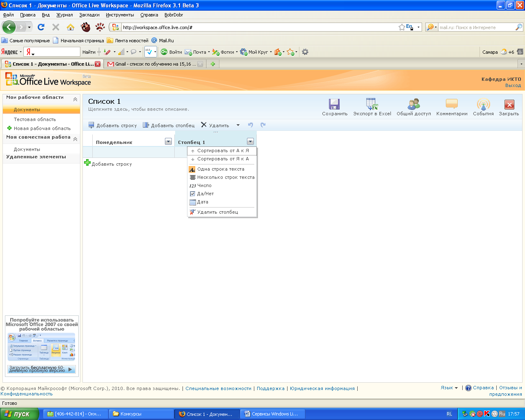The width and height of the screenshot is (525, 420).
Task: Click the Firefox stop button
Action: tap(56, 27)
